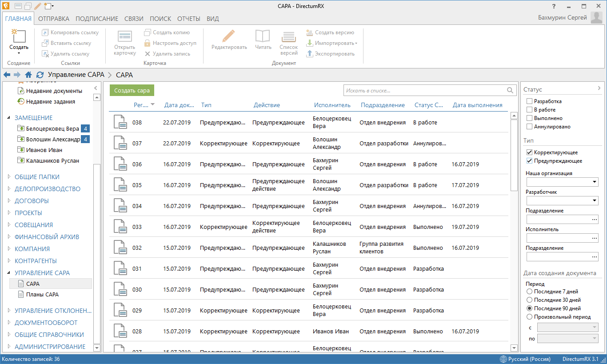Open the ВИД ribbon tab
607x364 pixels.
pyautogui.click(x=213, y=19)
